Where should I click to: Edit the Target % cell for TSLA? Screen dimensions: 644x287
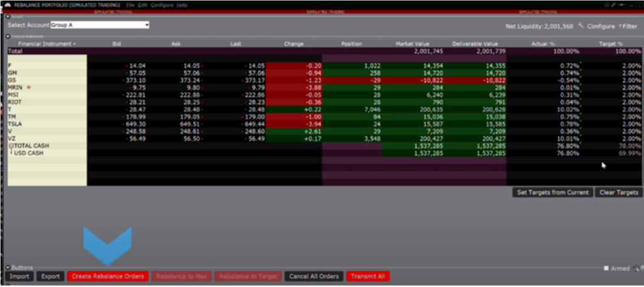623,124
